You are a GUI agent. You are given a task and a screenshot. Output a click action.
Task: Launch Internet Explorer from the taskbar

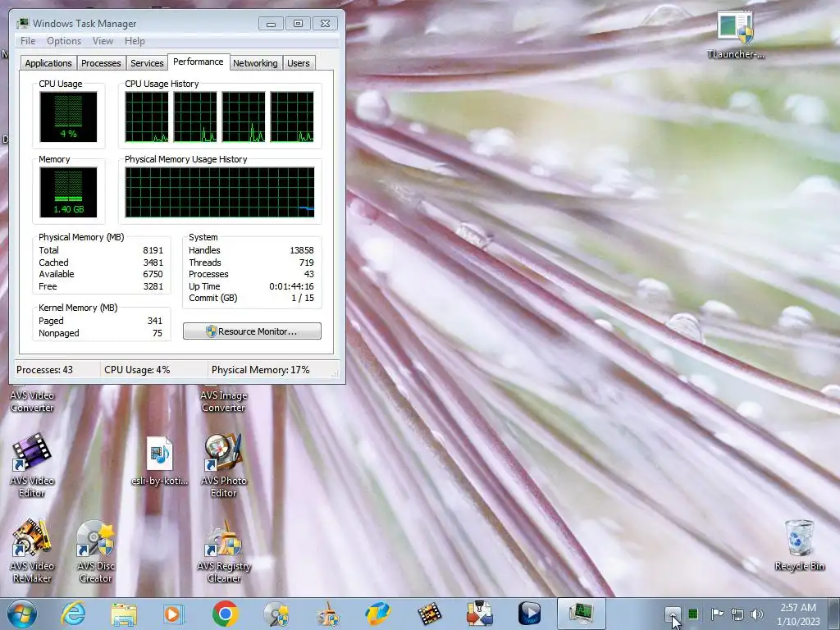73,614
